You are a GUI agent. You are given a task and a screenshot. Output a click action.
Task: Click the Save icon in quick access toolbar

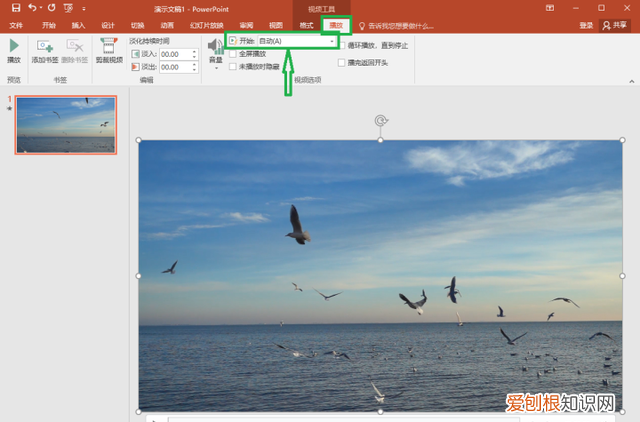tap(13, 8)
